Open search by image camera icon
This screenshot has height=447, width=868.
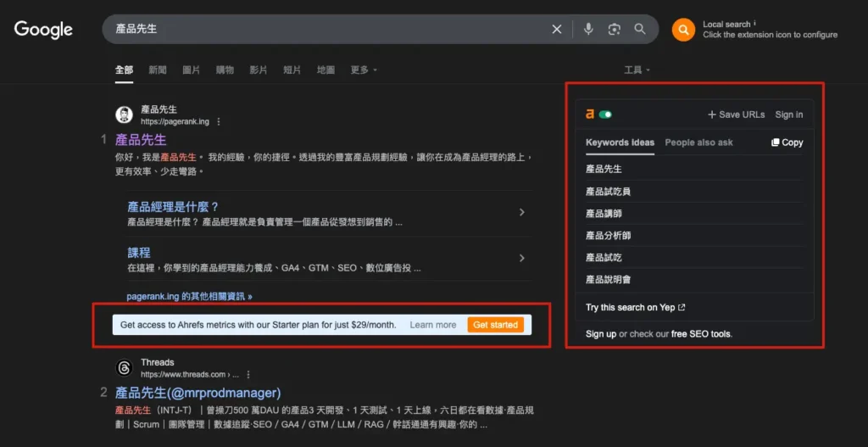614,30
